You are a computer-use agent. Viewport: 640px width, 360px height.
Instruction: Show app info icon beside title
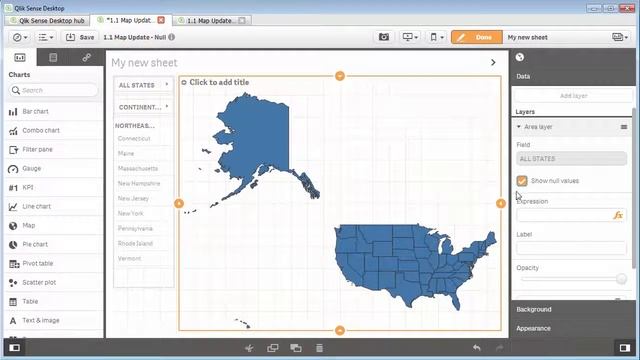171,37
